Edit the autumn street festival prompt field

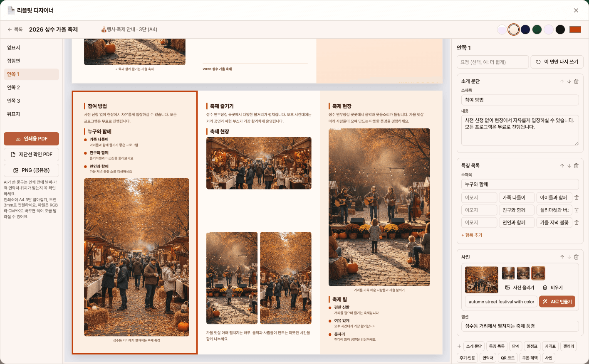(x=501, y=302)
